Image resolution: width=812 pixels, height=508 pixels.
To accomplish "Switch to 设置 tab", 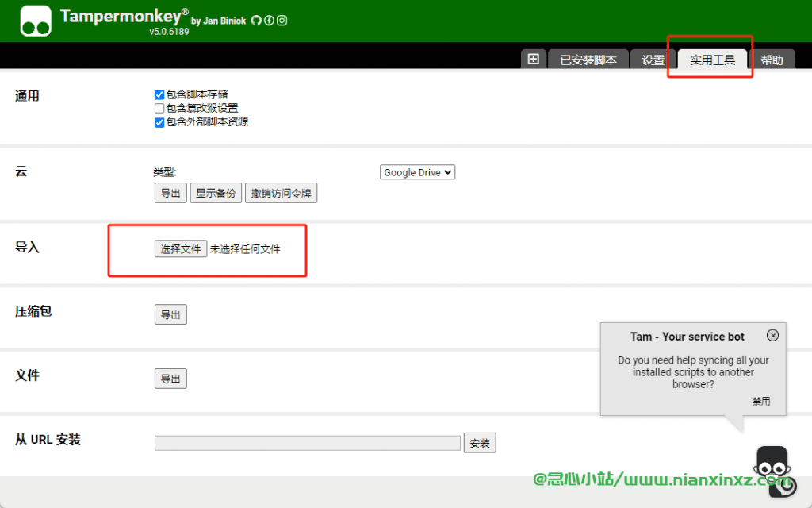I will (653, 60).
